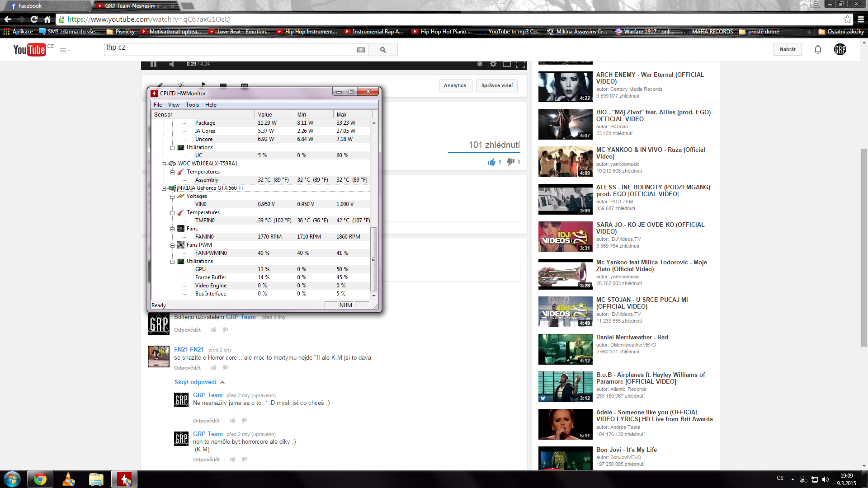Open Daniel Merriweather Red thumbnail

565,349
